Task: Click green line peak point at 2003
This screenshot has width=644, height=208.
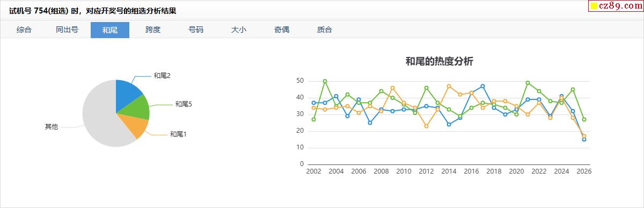Action: (x=325, y=81)
